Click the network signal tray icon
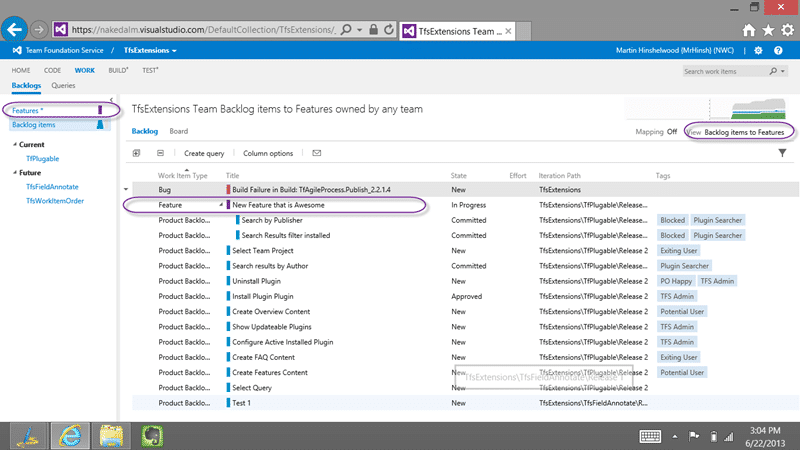Screen dimensions: 800x450 point(729,436)
